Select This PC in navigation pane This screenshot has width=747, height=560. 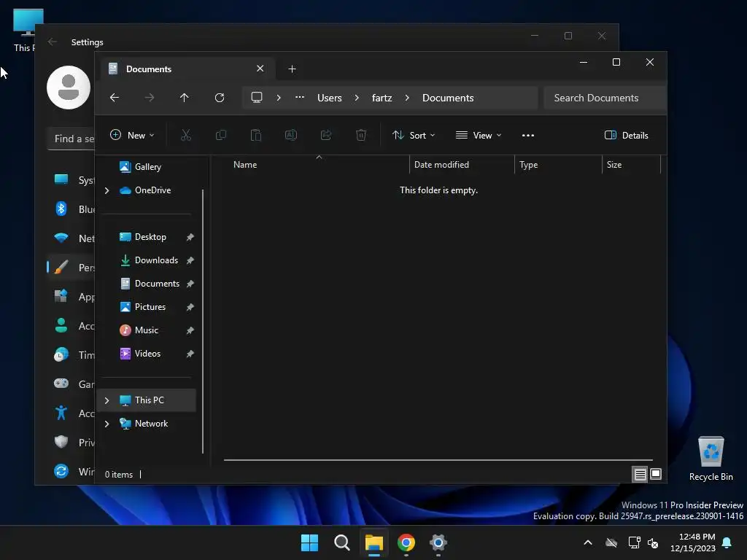tap(147, 400)
